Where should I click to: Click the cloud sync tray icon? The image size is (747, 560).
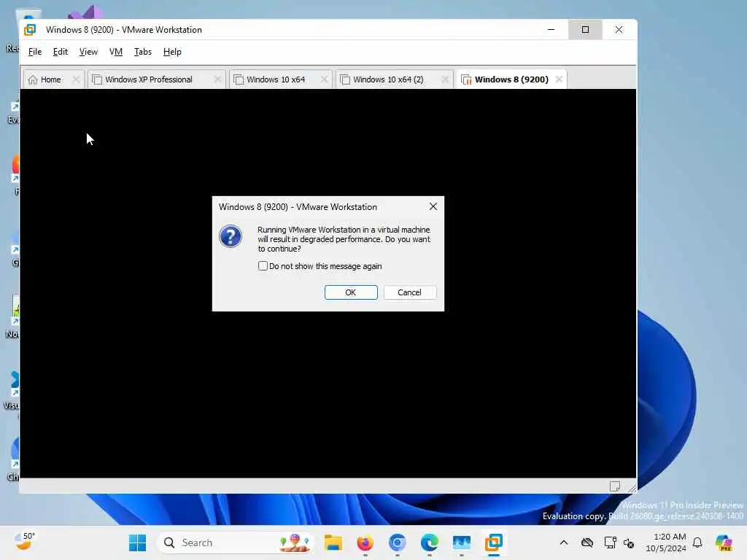(587, 542)
